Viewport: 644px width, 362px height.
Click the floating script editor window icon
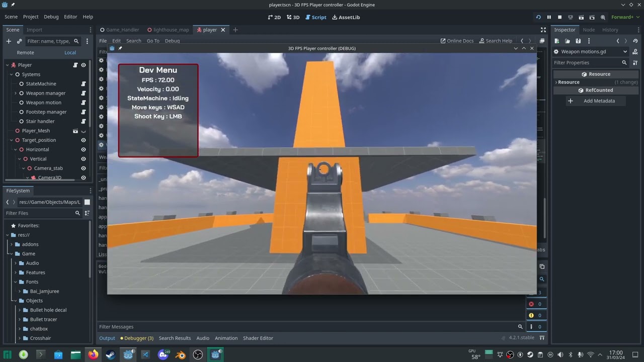[542, 41]
